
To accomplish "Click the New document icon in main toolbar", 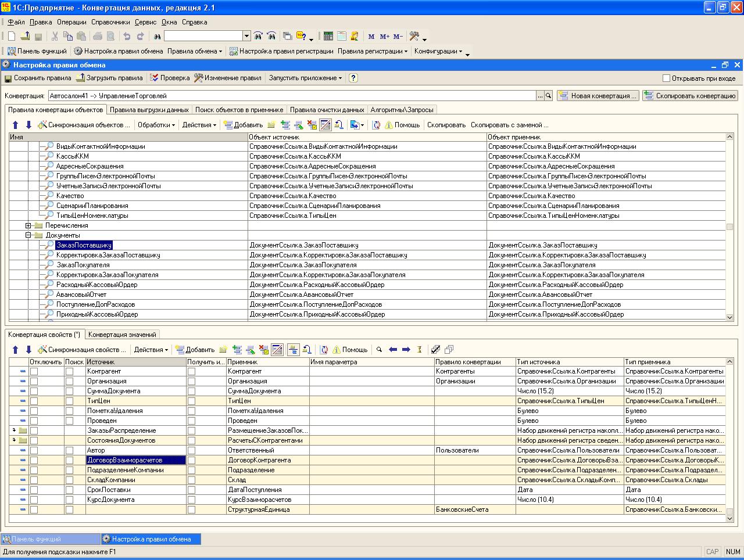I will pos(12,36).
